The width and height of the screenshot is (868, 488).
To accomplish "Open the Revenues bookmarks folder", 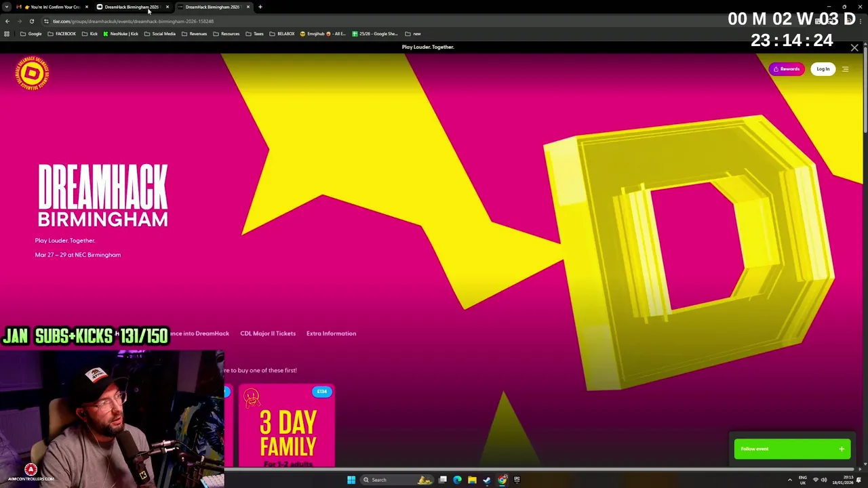I will point(194,34).
